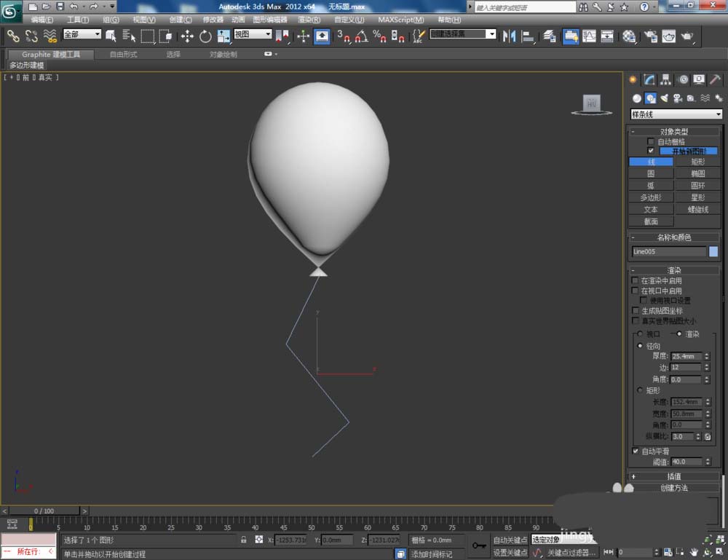Expand the 插值 rollout
728x560 pixels.
click(x=674, y=476)
